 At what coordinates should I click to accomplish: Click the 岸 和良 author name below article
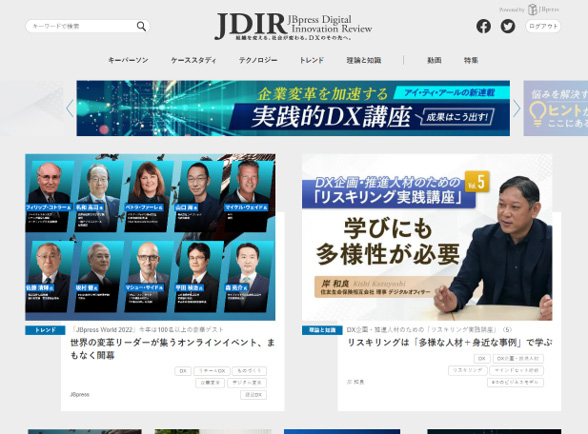[x=356, y=382]
